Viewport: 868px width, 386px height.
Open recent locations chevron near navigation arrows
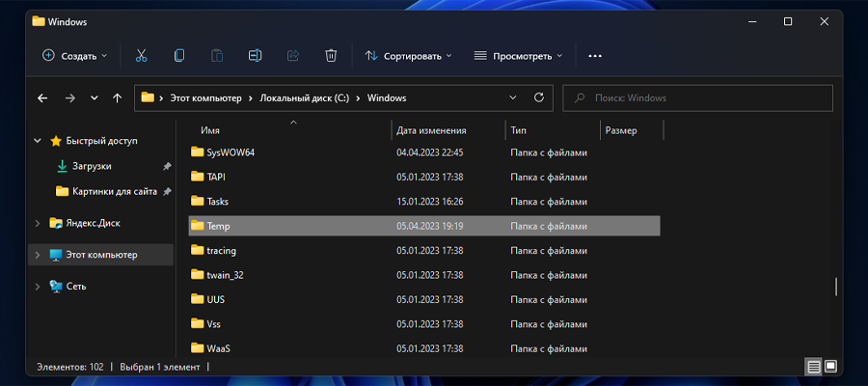[95, 98]
